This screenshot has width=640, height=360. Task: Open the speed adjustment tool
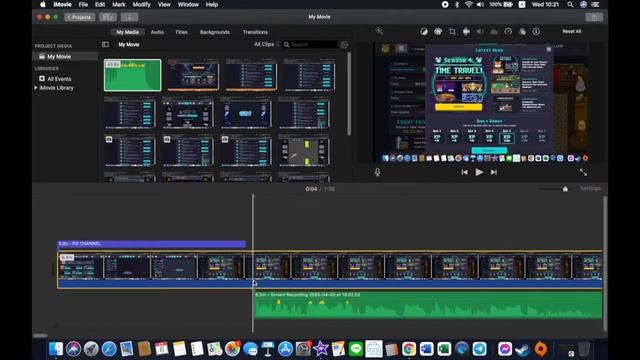coord(508,31)
